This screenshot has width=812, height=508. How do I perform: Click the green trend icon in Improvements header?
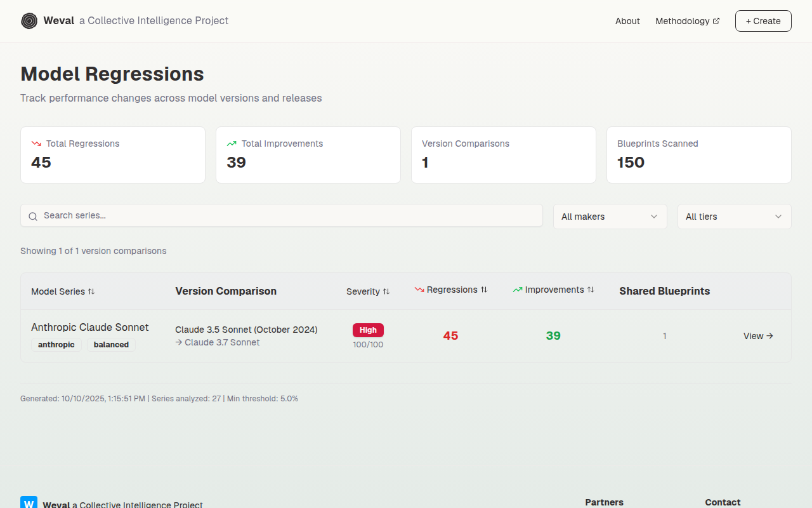[x=518, y=290]
